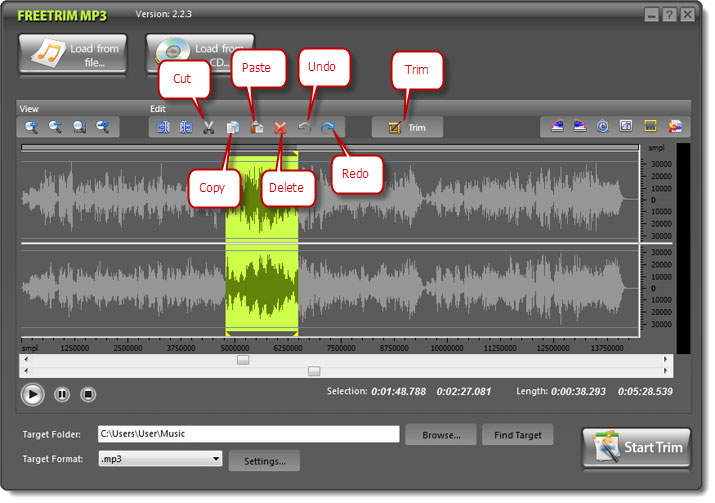Viewport: 715px width, 503px height.
Task: Click the blue clock effect icon
Action: [603, 126]
